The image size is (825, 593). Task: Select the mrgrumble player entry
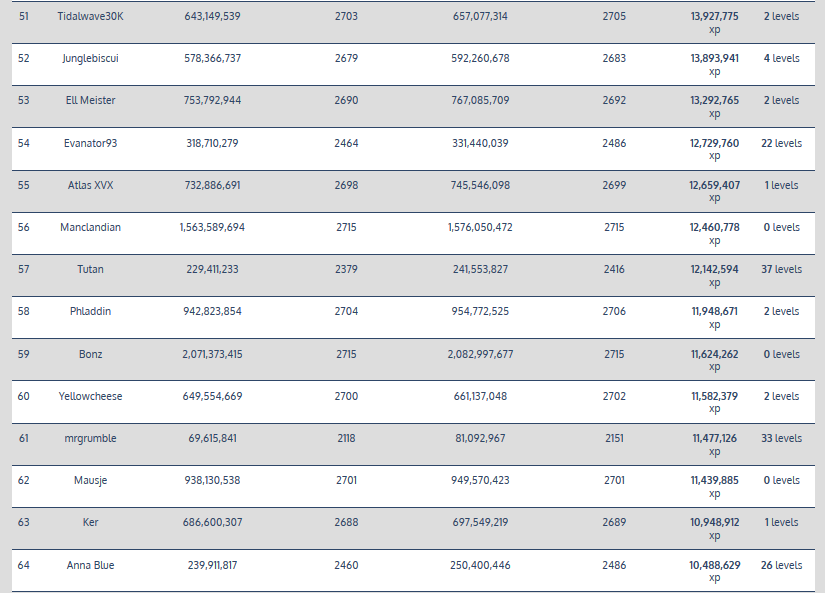90,438
